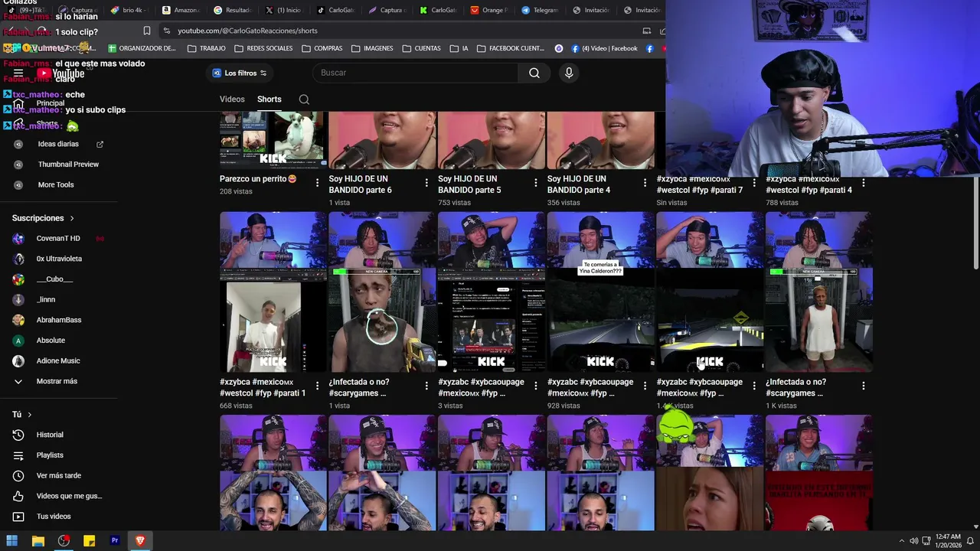Open Sticky Notes from taskbar
Image resolution: width=980 pixels, height=551 pixels.
tap(89, 541)
